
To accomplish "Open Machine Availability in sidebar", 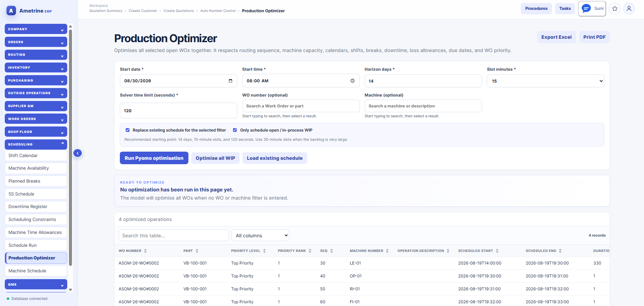I will click(36, 168).
